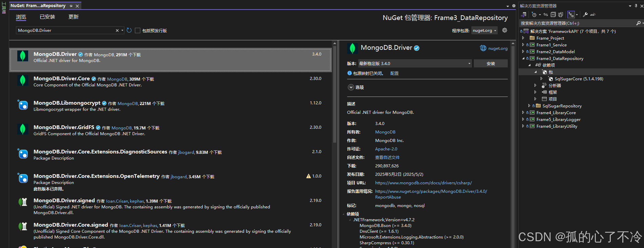This screenshot has width=644, height=248.
Task: Click the MongoDB.Driver.Core leaf icon
Action: [23, 80]
